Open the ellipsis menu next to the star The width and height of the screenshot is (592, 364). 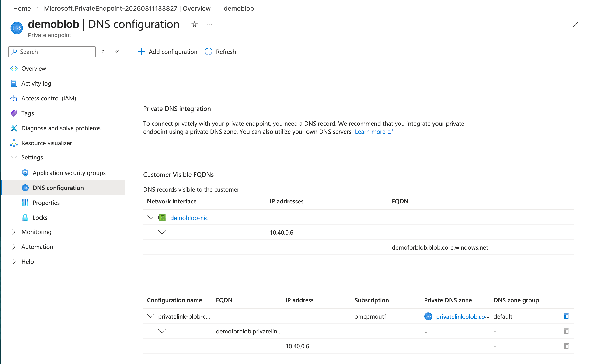pos(209,24)
